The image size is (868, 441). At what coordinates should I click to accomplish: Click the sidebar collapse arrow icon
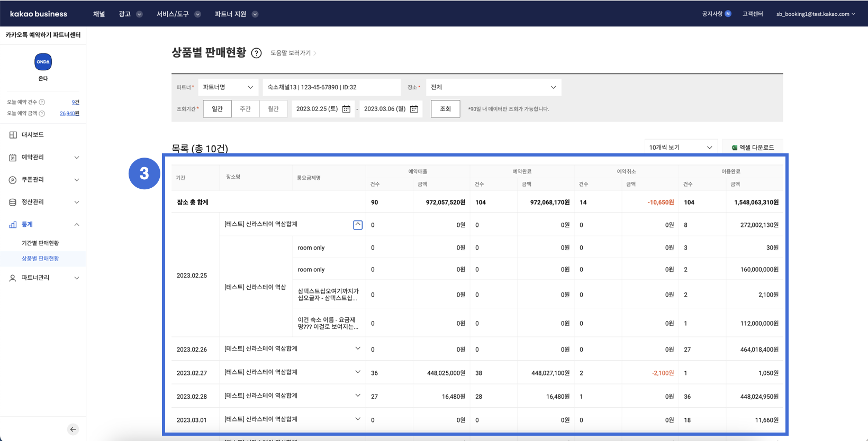point(73,429)
